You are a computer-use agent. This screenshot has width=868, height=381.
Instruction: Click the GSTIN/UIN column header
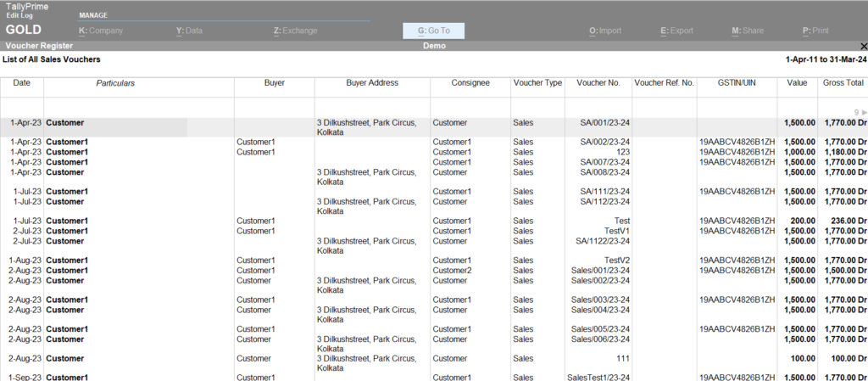point(737,83)
